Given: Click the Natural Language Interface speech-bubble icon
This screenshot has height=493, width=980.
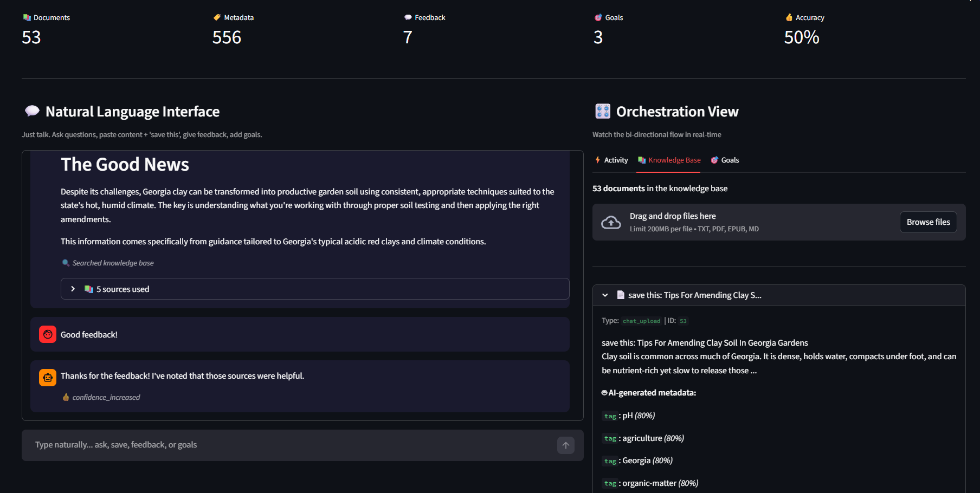Looking at the screenshot, I should [32, 111].
